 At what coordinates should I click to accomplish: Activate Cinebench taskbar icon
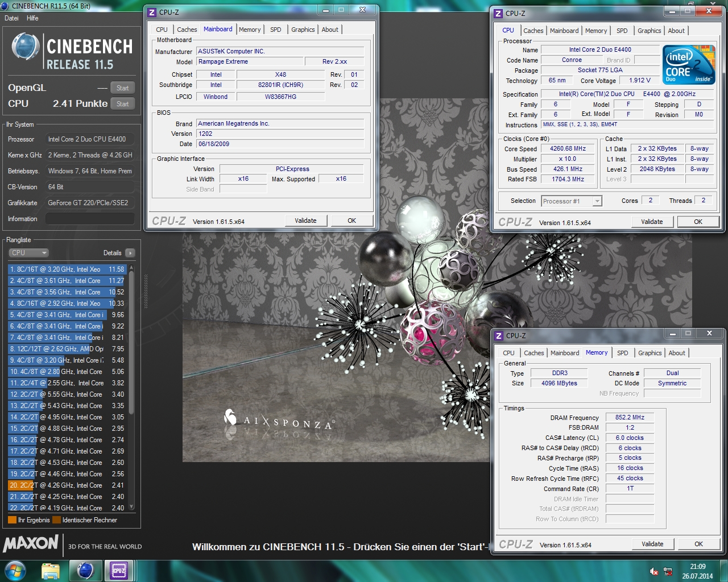point(85,571)
